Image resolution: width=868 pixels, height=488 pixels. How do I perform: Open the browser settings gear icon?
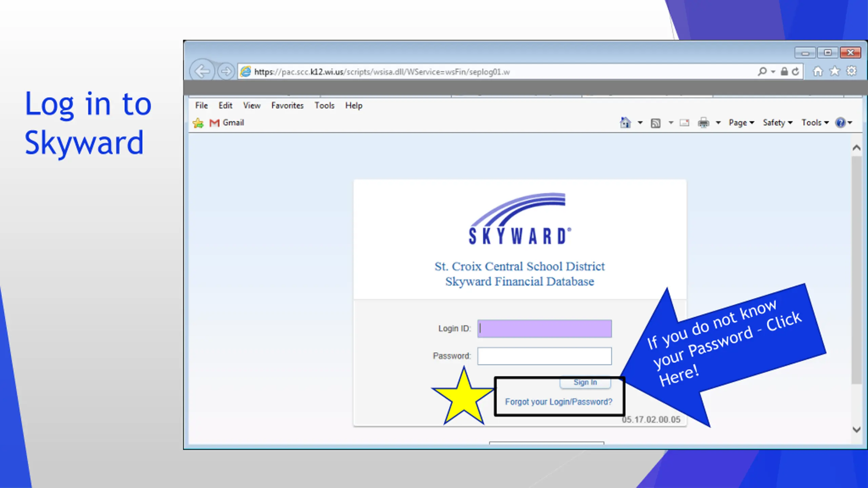(x=851, y=71)
